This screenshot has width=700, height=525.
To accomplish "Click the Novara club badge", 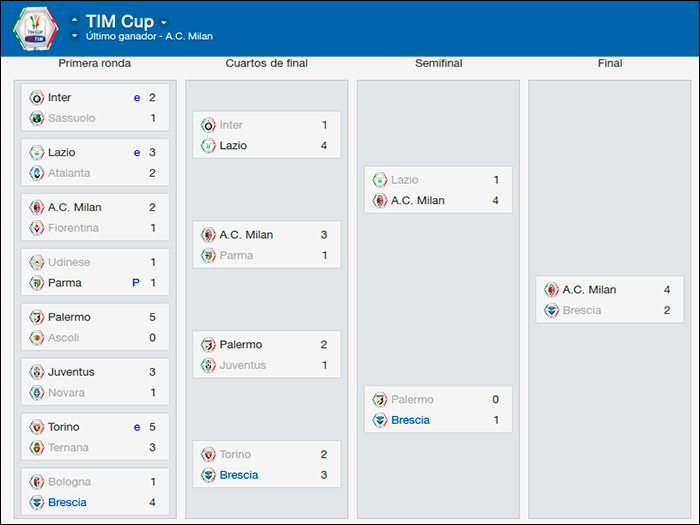I will [37, 393].
